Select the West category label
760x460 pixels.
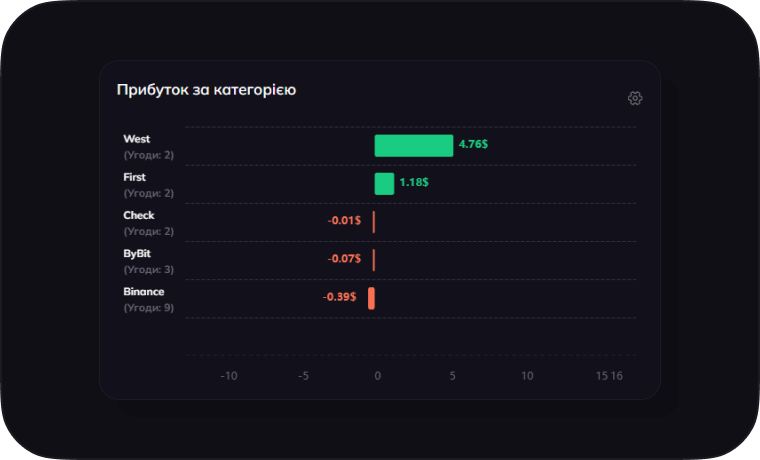(137, 139)
